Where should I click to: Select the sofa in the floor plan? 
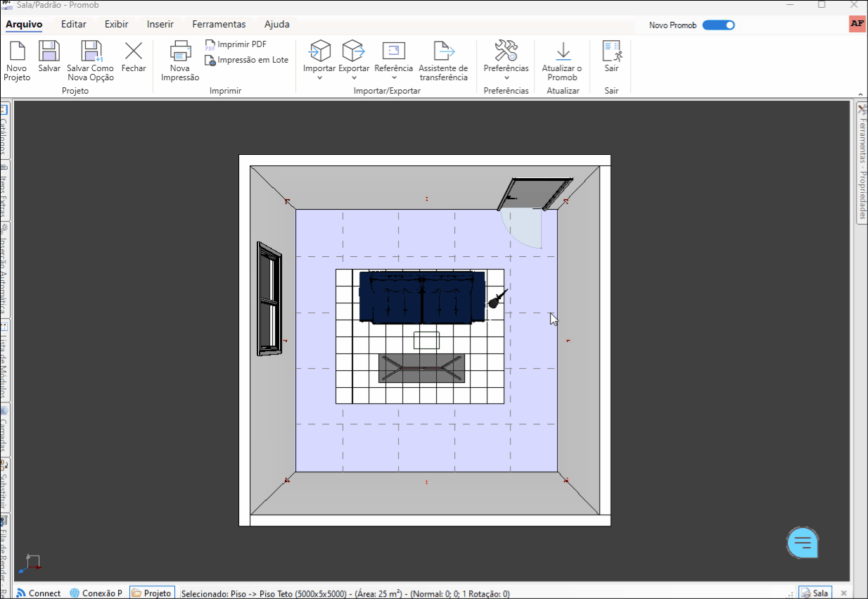422,297
